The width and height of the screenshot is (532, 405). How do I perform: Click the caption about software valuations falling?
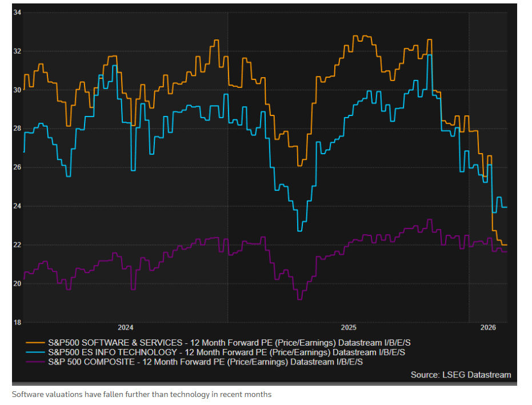(x=142, y=395)
